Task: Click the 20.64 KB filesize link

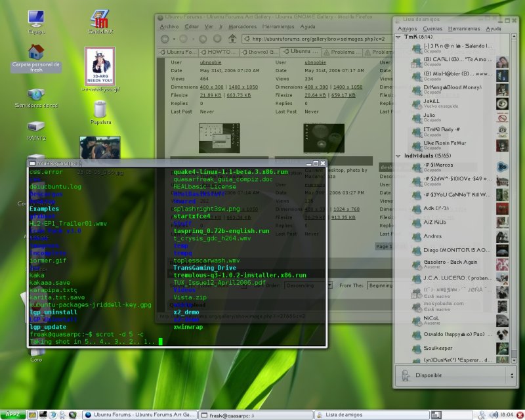Action: tap(315, 95)
